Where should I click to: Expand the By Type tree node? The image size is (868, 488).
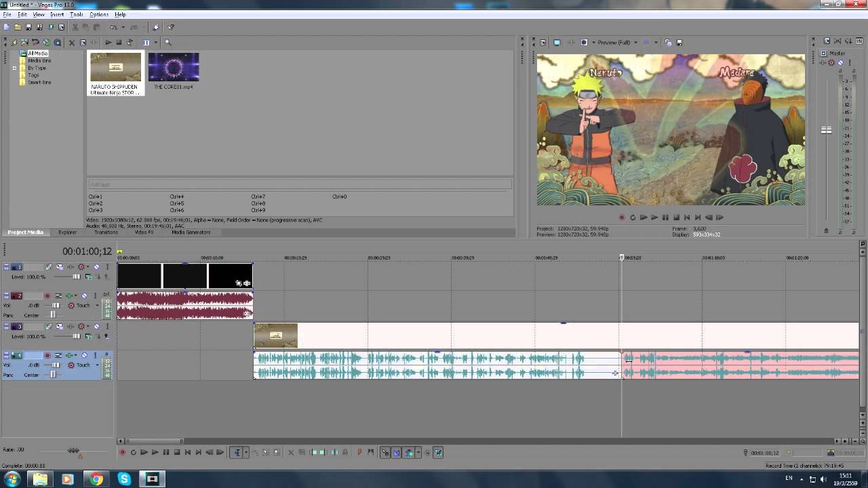(x=14, y=68)
